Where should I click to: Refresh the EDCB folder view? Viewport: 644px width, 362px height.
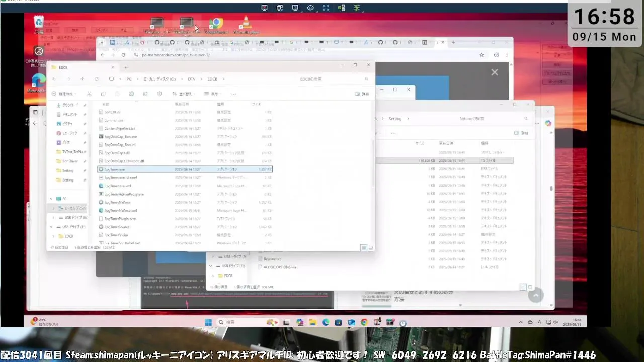(x=97, y=79)
